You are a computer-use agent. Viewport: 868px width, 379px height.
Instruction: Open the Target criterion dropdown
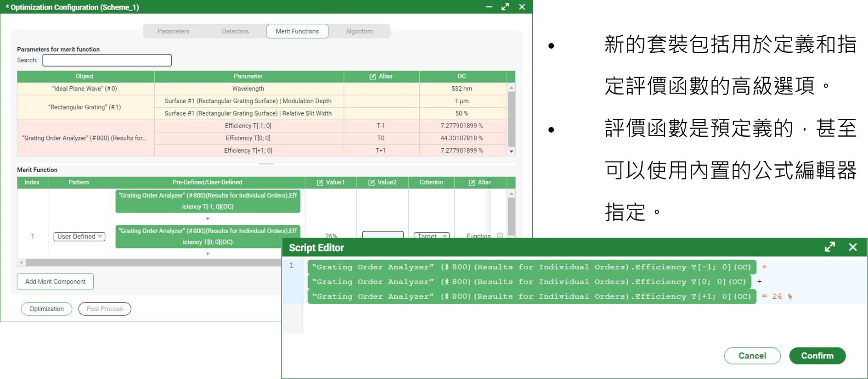tap(431, 236)
